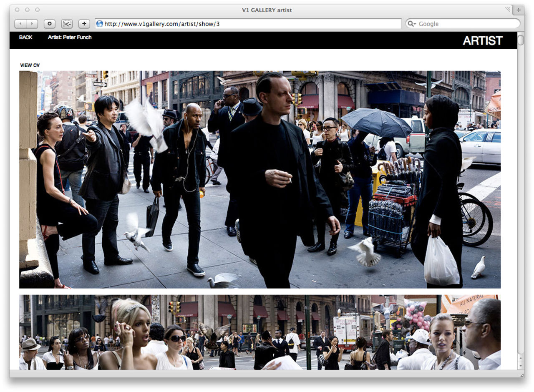
Task: Click the scrollbar up arrow
Action: 521,358
